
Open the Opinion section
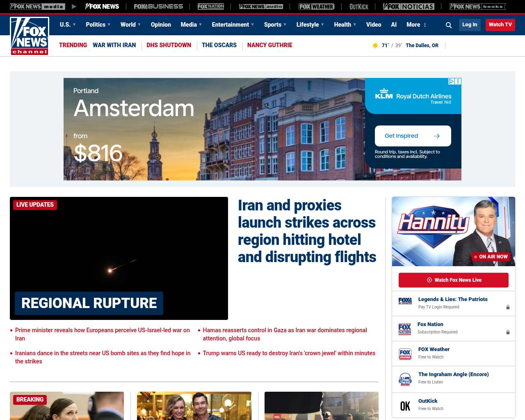click(x=161, y=25)
